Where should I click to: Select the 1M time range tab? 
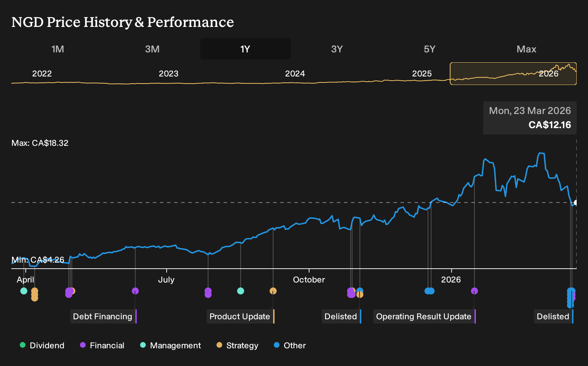[x=58, y=49]
